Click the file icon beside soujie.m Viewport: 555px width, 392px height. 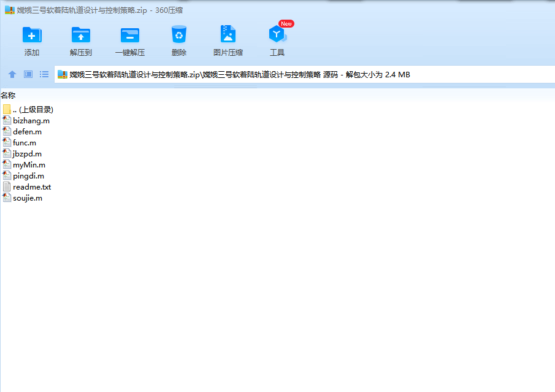(x=7, y=198)
